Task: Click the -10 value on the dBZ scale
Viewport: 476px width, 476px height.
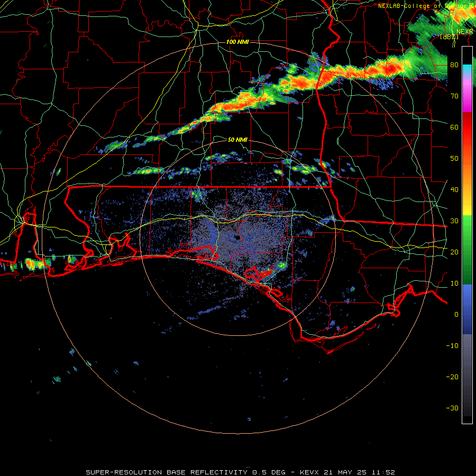Action: pyautogui.click(x=452, y=346)
